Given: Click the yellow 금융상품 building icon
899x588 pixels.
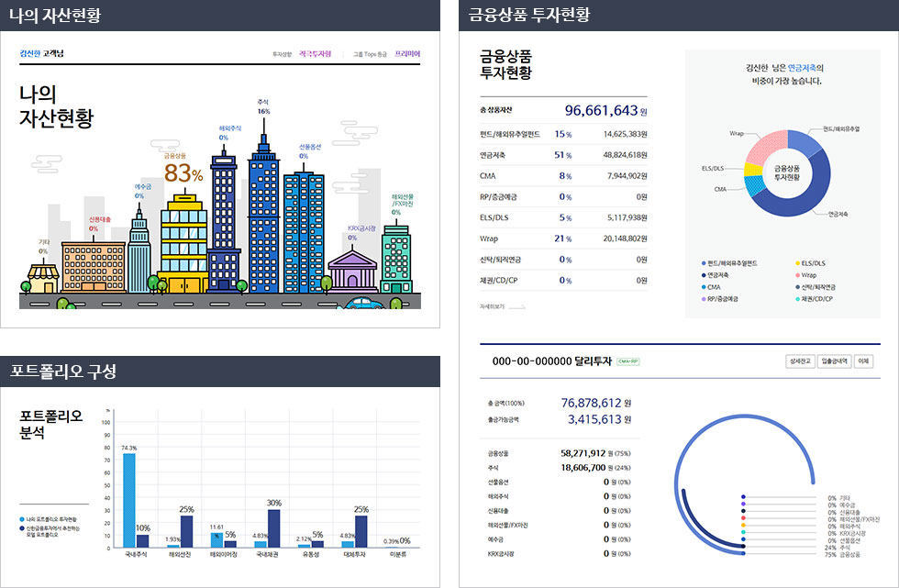Looking at the screenshot, I should [x=183, y=242].
